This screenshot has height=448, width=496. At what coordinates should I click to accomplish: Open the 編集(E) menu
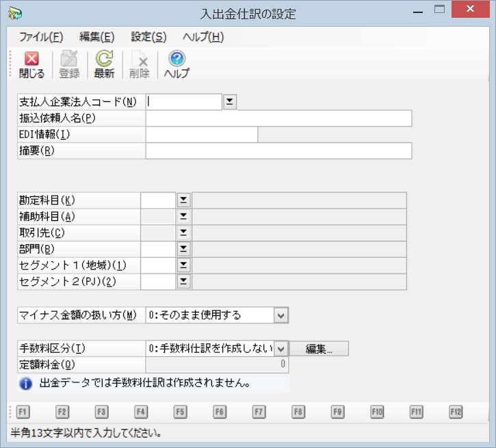pos(96,37)
